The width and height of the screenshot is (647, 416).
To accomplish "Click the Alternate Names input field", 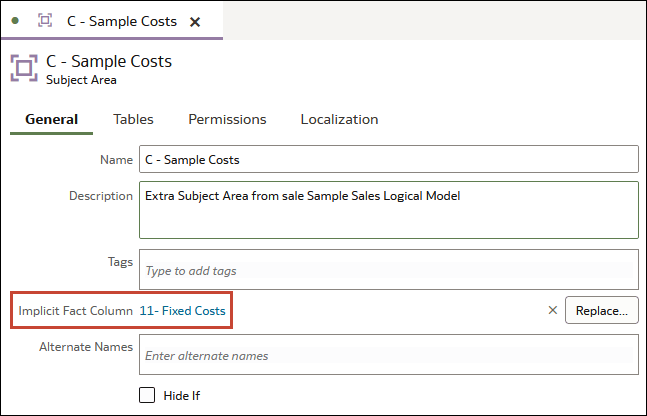I will point(388,355).
